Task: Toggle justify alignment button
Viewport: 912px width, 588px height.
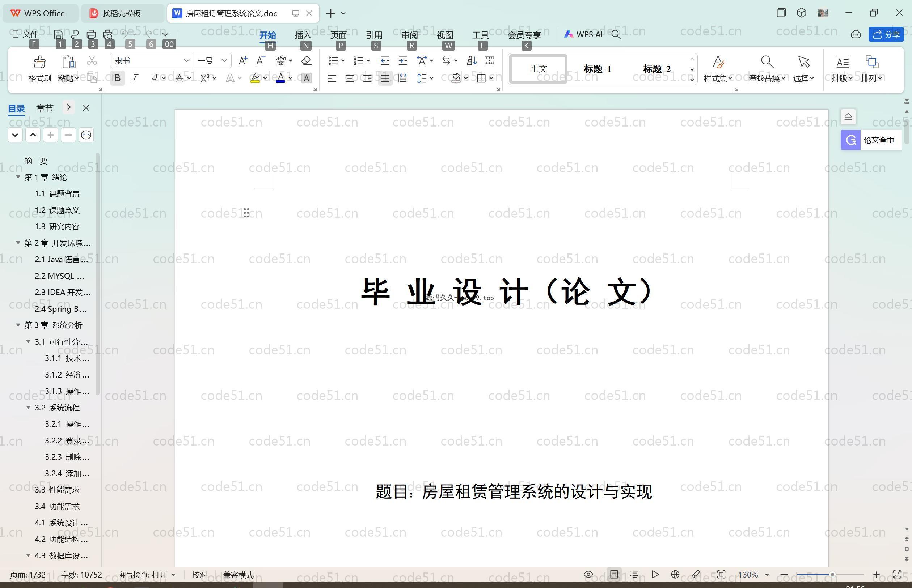Action: (385, 78)
